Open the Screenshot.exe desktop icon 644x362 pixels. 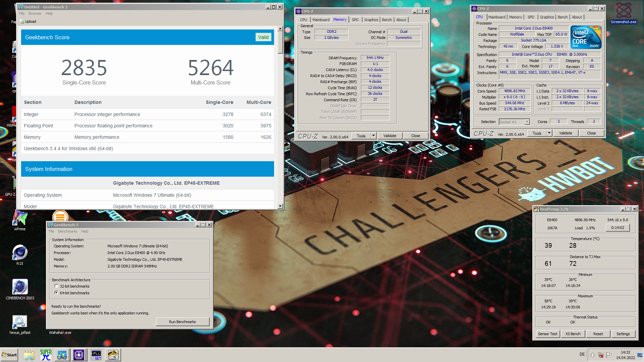pyautogui.click(x=624, y=13)
